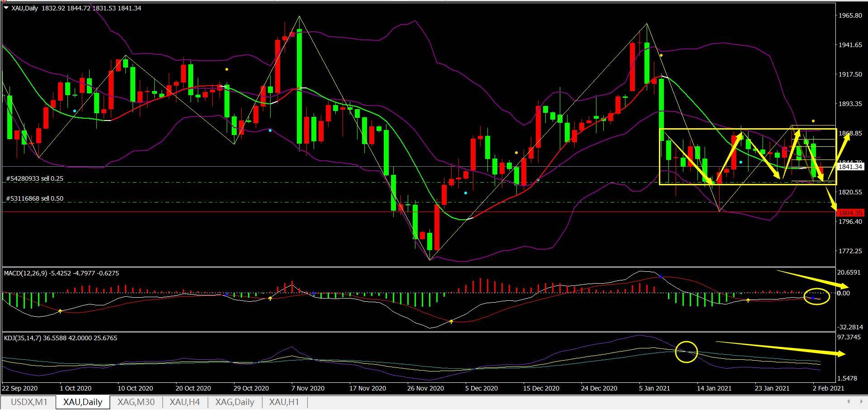Click the XAU,Daily OHLC title text
Image resolution: width=868 pixels, height=410 pixels.
(x=76, y=8)
